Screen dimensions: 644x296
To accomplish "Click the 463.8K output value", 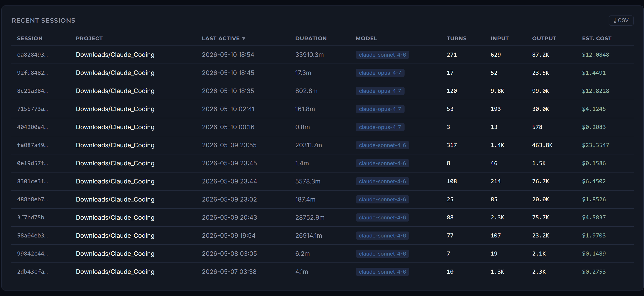I will (x=542, y=145).
